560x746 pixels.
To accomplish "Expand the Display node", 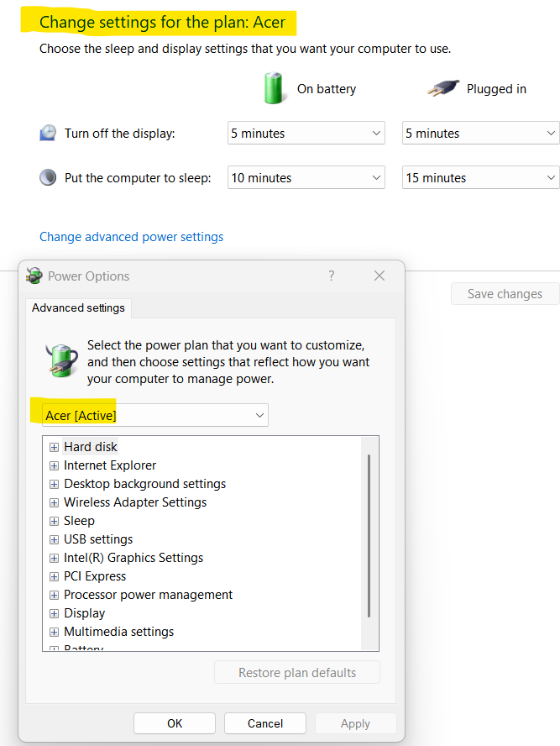I will (x=55, y=614).
